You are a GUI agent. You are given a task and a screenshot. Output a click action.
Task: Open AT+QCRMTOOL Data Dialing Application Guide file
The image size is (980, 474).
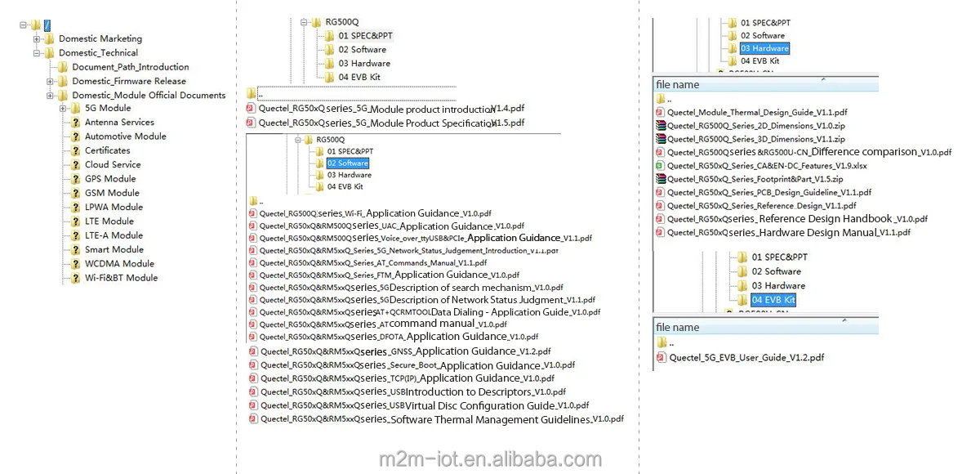(430, 312)
